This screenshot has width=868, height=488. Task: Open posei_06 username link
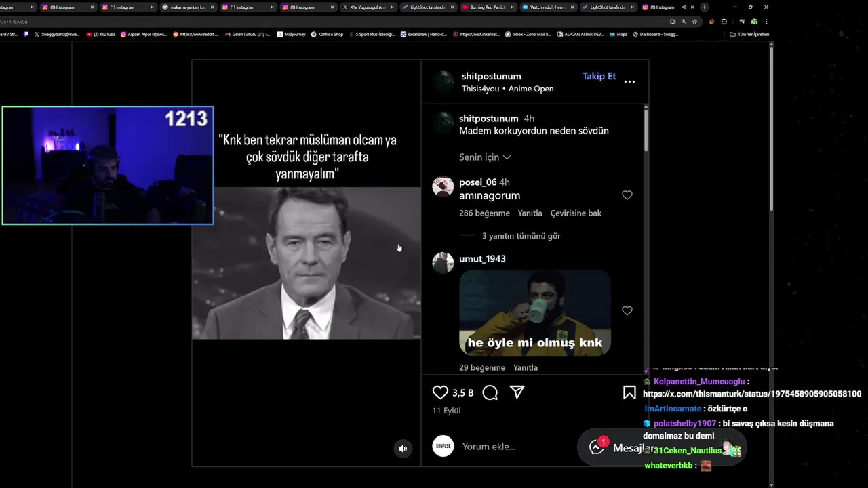[x=478, y=182]
